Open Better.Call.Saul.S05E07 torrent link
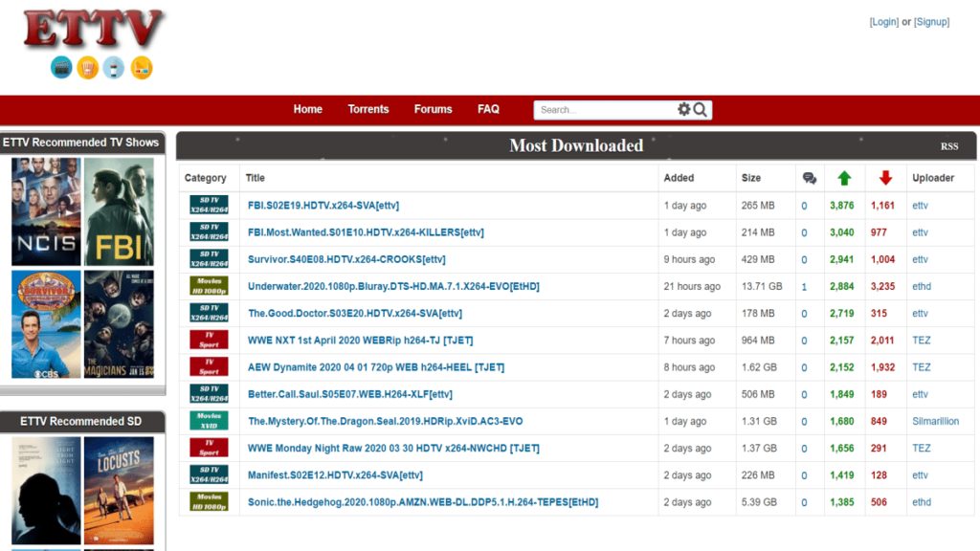980x551 pixels. tap(350, 394)
